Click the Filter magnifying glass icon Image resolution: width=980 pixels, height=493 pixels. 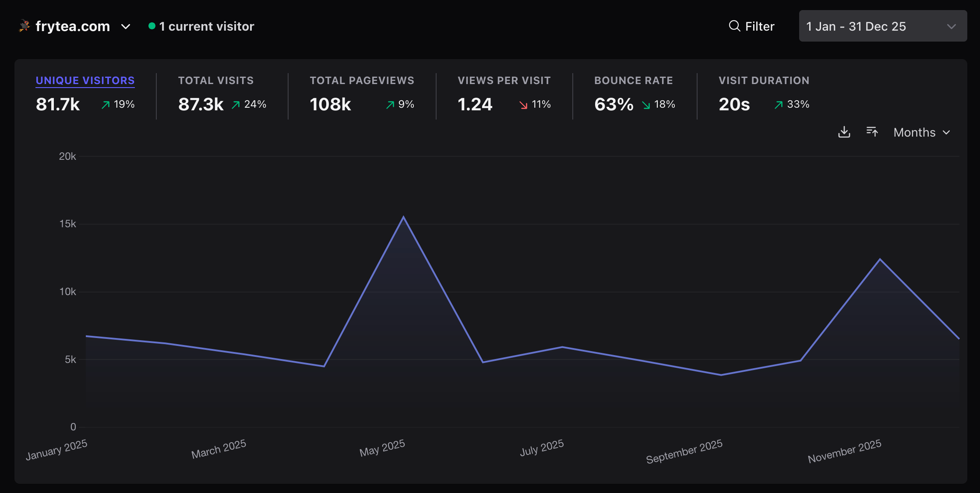tap(734, 26)
